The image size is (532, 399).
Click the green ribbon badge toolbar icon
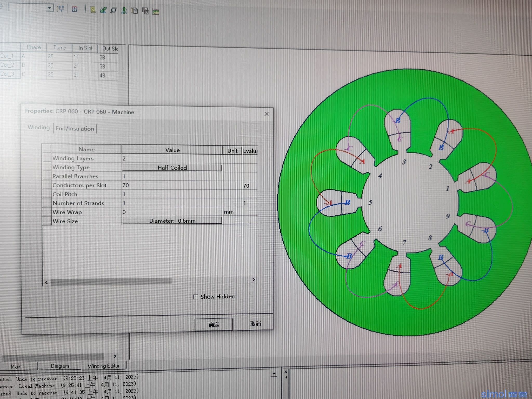pyautogui.click(x=124, y=10)
